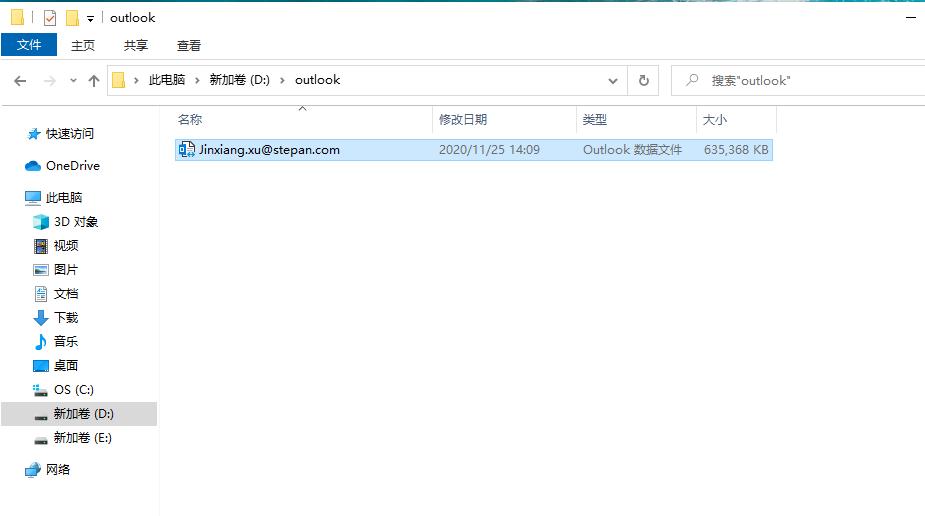The height and width of the screenshot is (516, 925).
Task: Click the 网络 network icon
Action: pos(33,469)
